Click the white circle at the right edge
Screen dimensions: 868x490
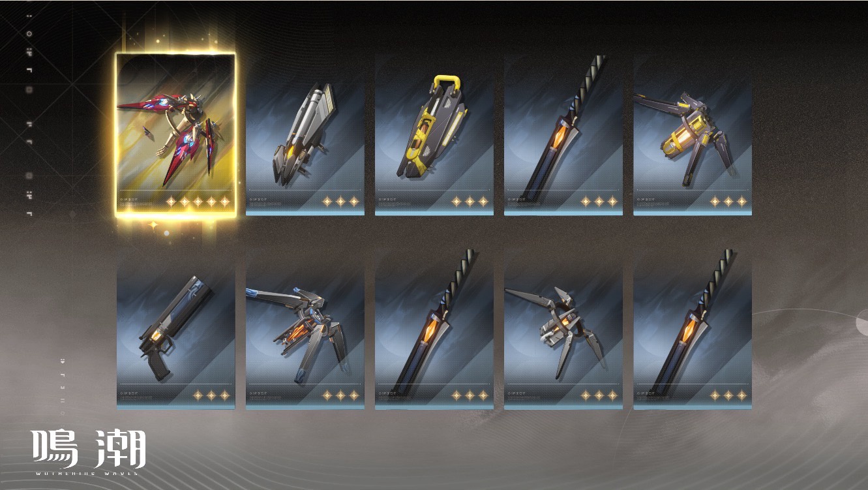tap(862, 322)
